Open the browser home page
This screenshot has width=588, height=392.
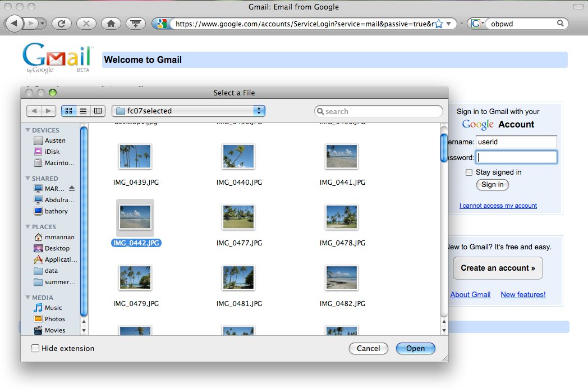coord(111,24)
